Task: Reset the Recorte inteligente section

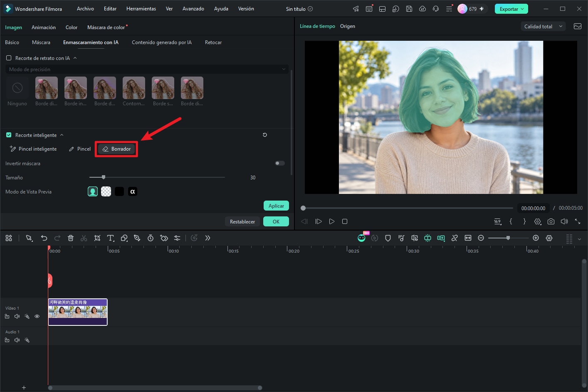Action: click(x=265, y=135)
